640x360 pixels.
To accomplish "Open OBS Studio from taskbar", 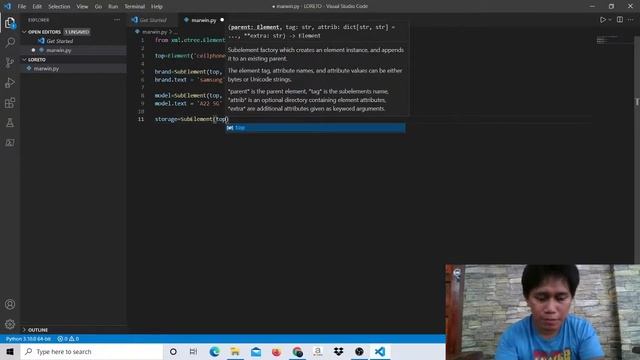I will 359,351.
